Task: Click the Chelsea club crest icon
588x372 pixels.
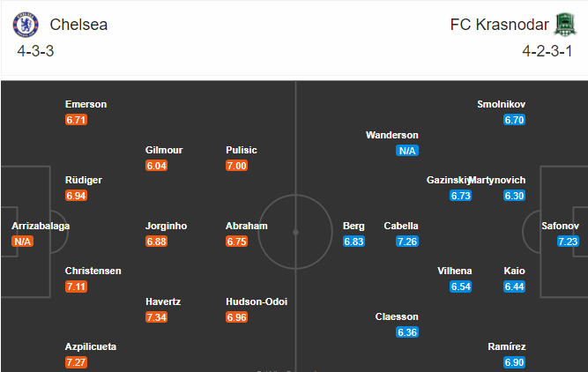Action: [26, 25]
